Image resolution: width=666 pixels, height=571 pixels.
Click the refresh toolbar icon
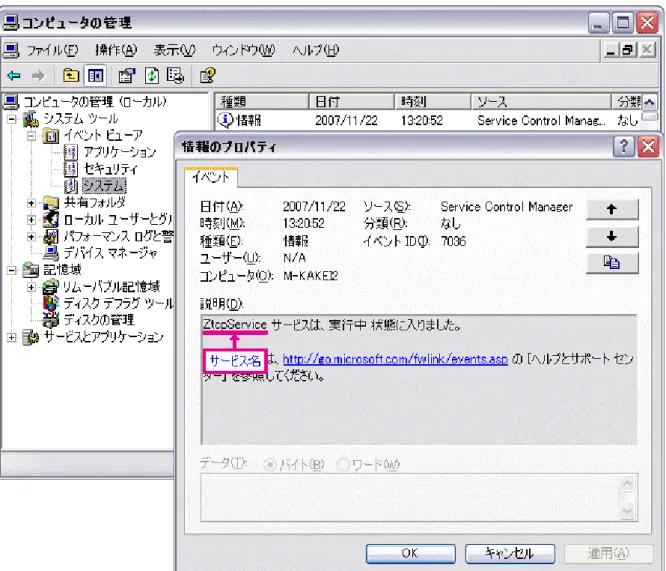tap(152, 76)
